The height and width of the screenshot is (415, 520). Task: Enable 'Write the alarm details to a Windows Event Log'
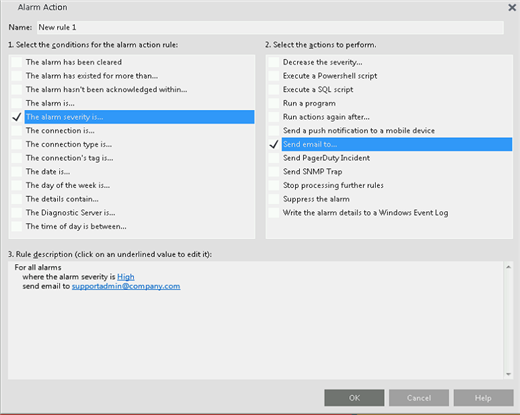point(274,213)
